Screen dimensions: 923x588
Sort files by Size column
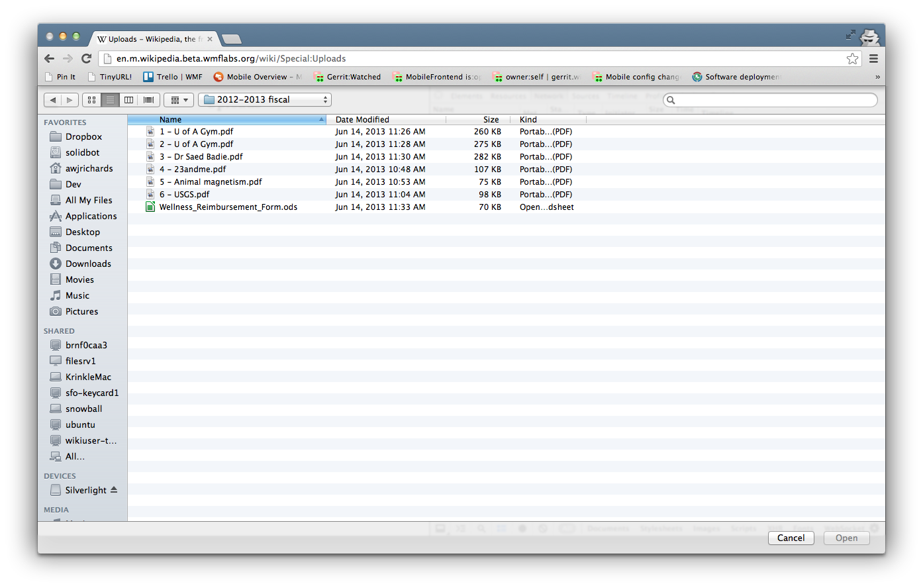[x=478, y=120]
